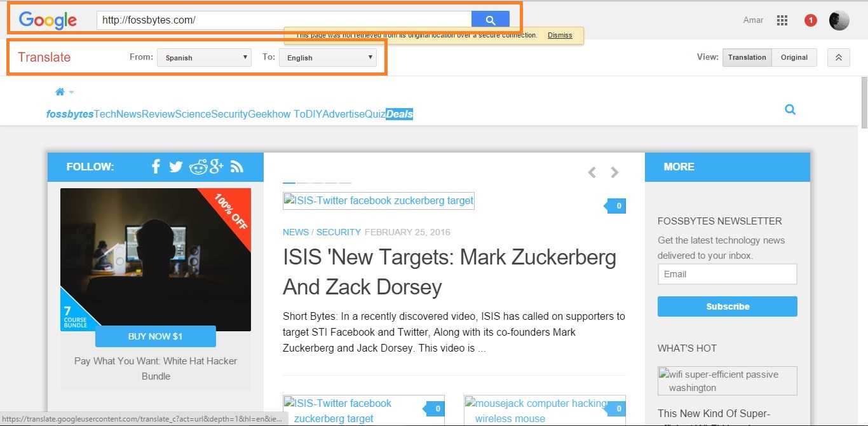The image size is (868, 426).
Task: Open the White Hat Hacker Bundle link
Action: point(156,368)
